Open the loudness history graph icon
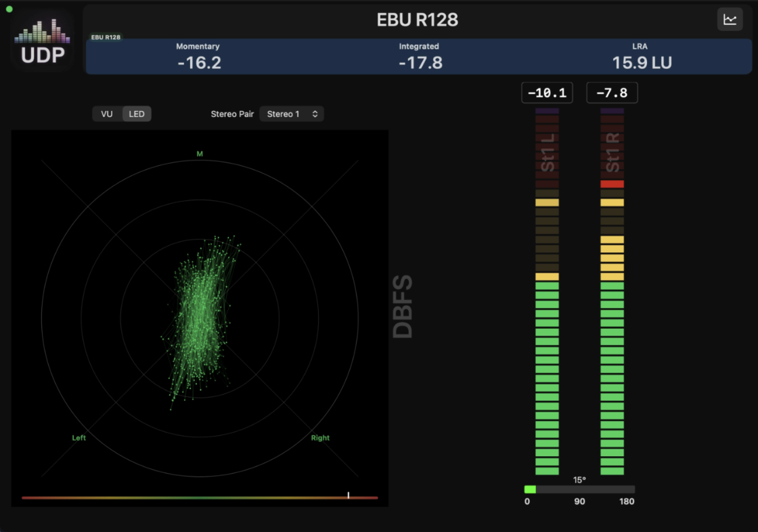758x532 pixels. click(x=730, y=20)
